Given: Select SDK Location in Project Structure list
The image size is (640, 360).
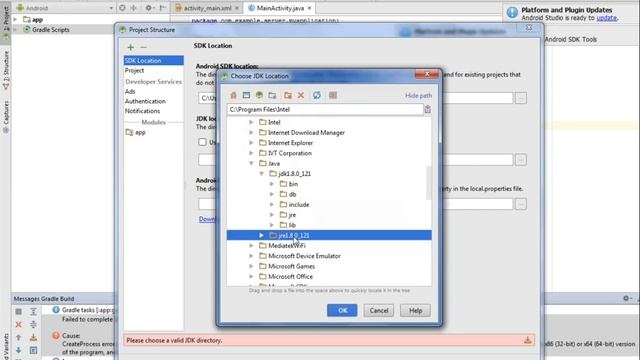Looking at the screenshot, I should pos(153,60).
